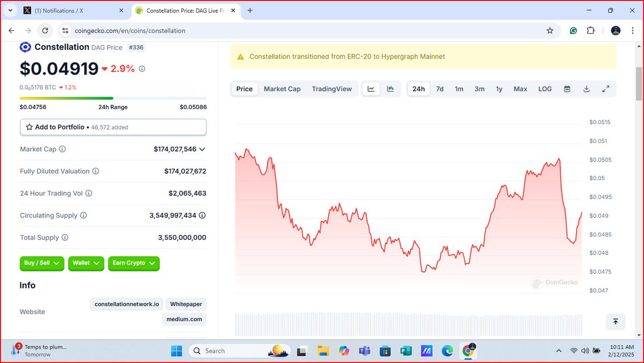Open the Whitepaper link
Viewport: 644px width, 363px height.
(186, 304)
